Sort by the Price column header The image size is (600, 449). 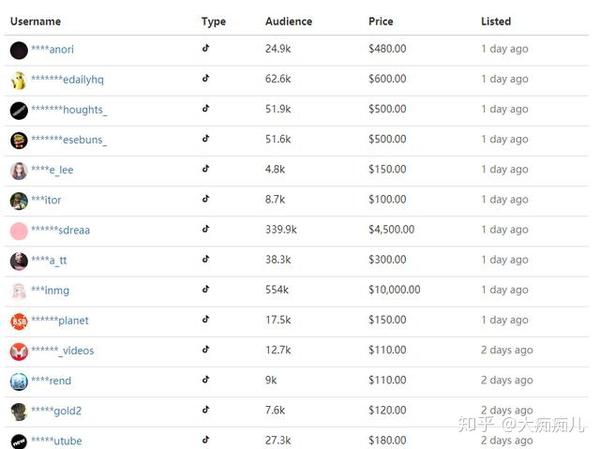(381, 21)
